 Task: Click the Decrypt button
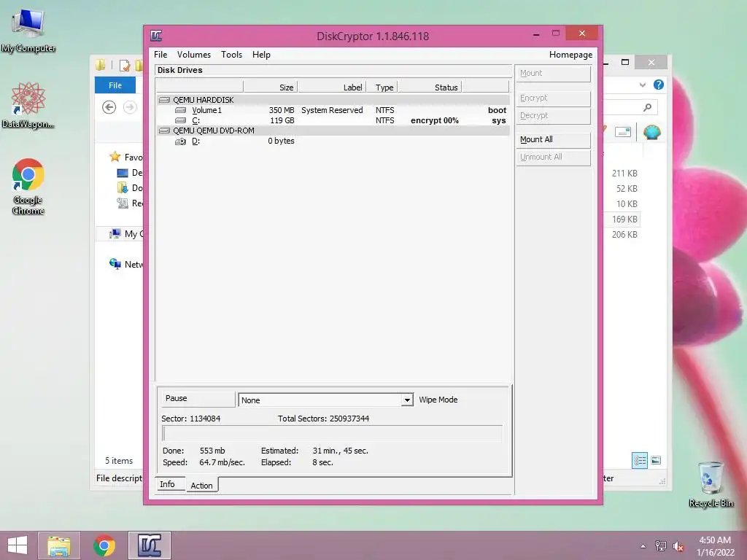(553, 116)
